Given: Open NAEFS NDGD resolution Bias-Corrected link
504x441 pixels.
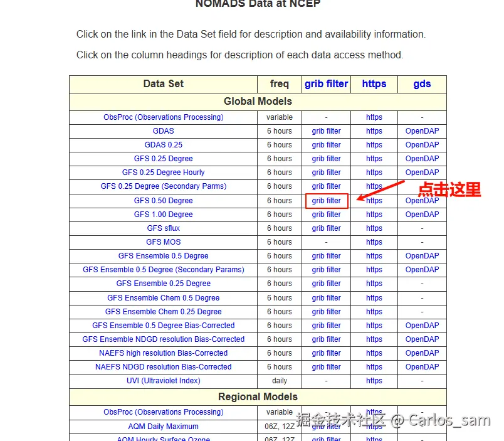Looking at the screenshot, I should [x=163, y=367].
